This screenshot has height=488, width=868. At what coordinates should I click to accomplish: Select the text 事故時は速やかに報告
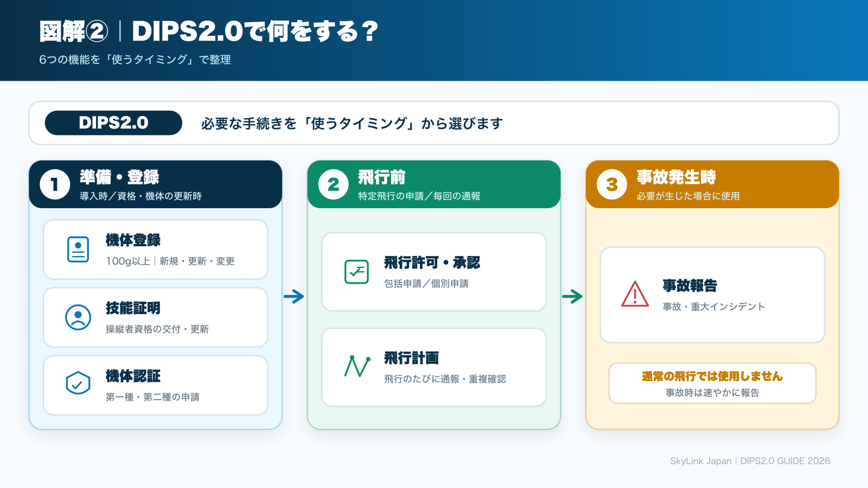click(712, 393)
